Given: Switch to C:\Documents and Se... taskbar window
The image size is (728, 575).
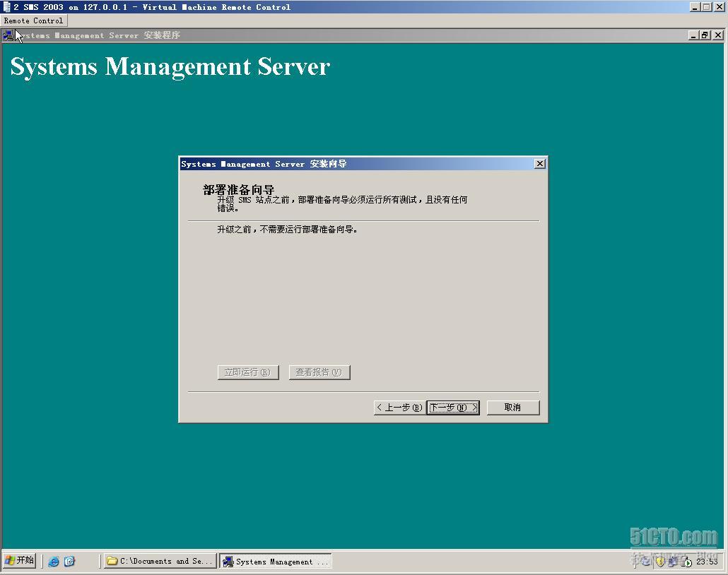Looking at the screenshot, I should (x=160, y=561).
